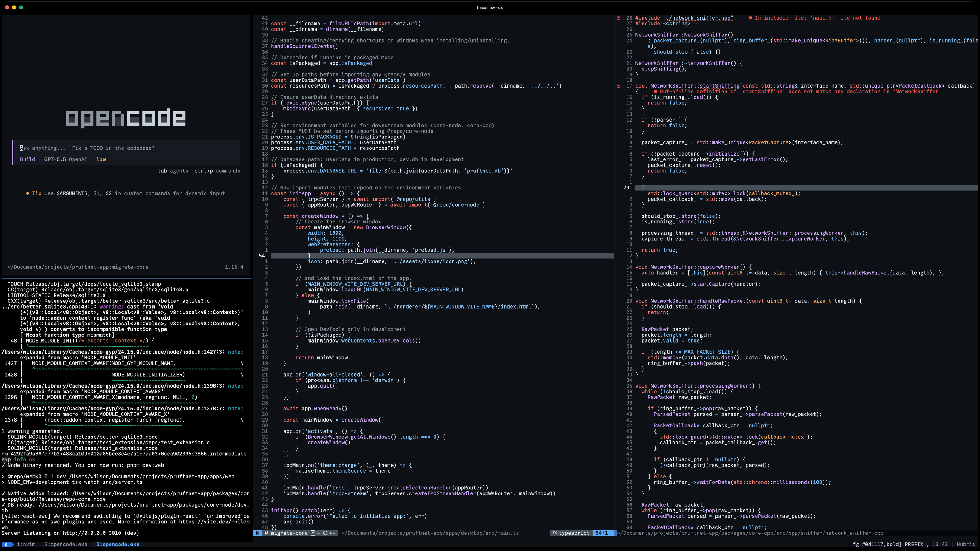Click the 'Hubris' hostname in tmux status bar
This screenshot has width=980, height=551.
pyautogui.click(x=966, y=545)
